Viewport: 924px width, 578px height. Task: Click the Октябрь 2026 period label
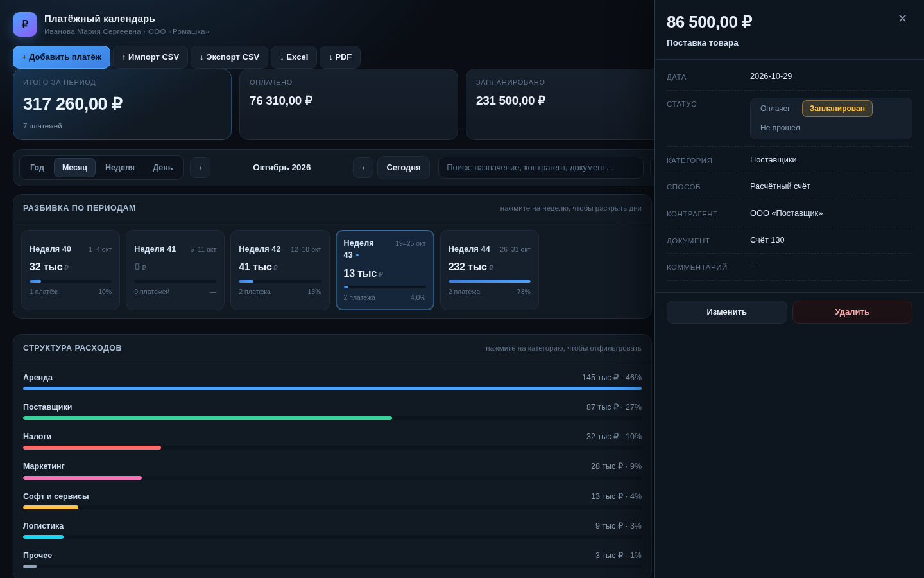(x=282, y=168)
